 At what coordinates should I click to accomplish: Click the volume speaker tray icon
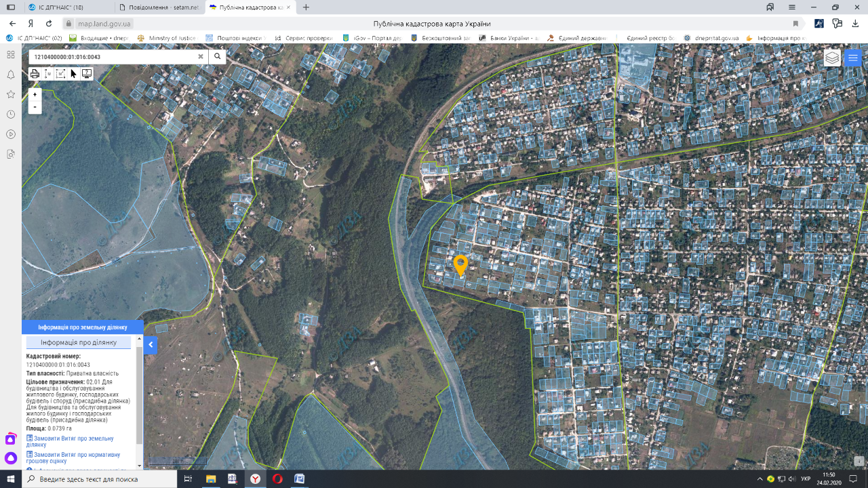792,479
